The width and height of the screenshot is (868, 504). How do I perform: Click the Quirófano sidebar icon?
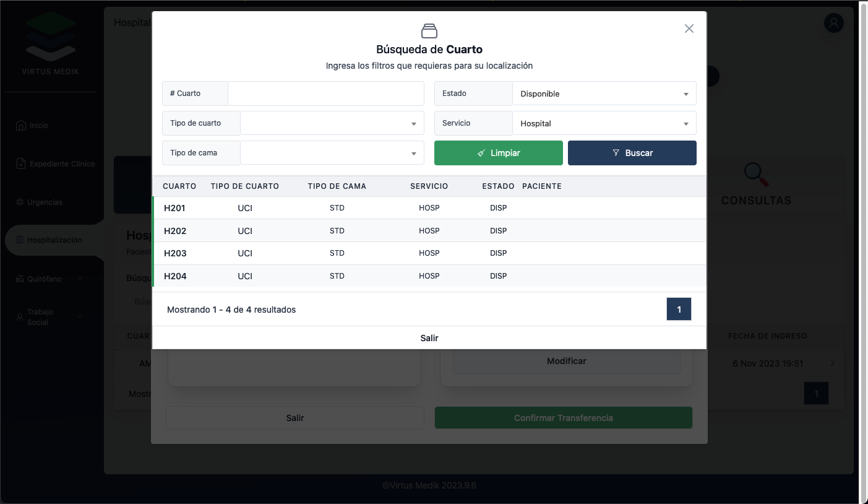[x=20, y=279]
